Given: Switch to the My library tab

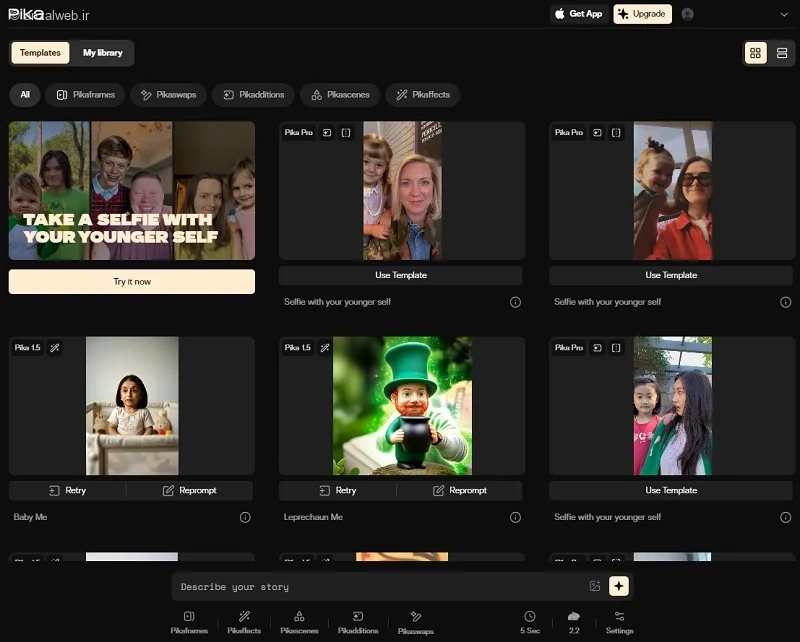Looking at the screenshot, I should tap(103, 53).
